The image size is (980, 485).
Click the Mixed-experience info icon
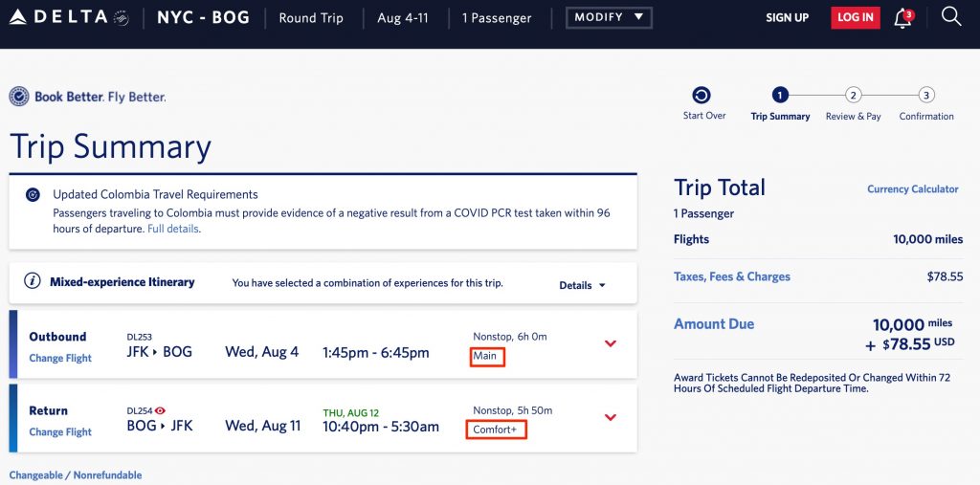(x=33, y=282)
